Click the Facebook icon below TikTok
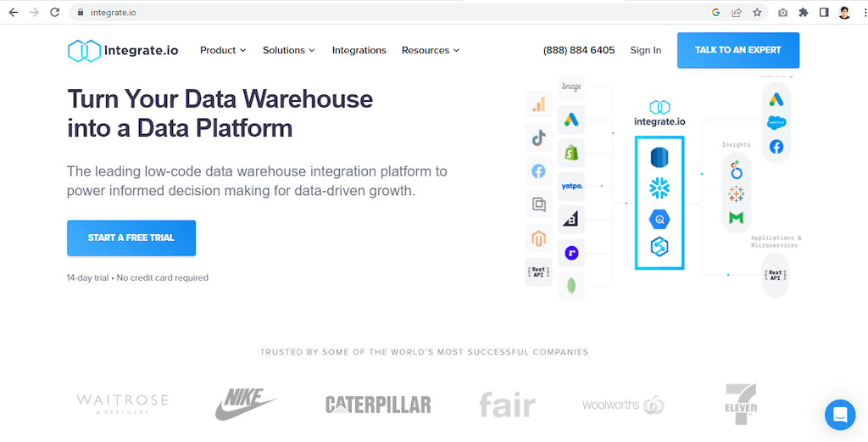Image resolution: width=868 pixels, height=442 pixels. click(538, 171)
